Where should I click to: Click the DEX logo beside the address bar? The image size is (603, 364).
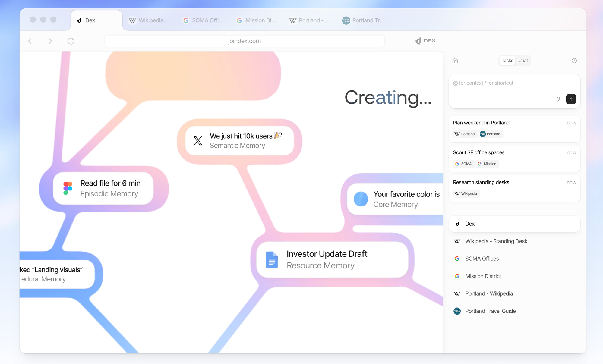[x=425, y=41]
